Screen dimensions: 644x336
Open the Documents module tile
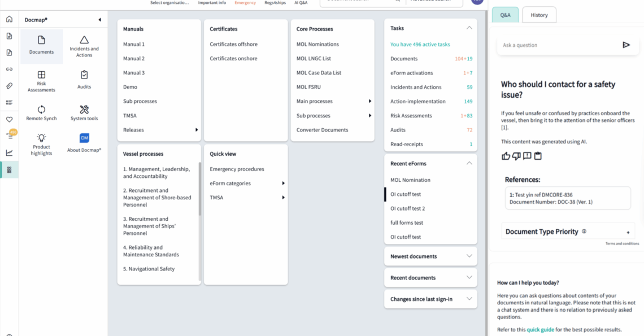pyautogui.click(x=42, y=45)
